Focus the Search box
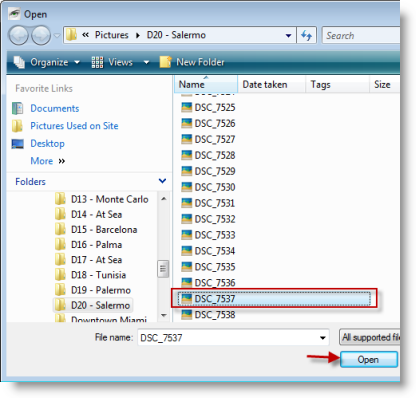This screenshot has height=398, width=416. [361, 35]
